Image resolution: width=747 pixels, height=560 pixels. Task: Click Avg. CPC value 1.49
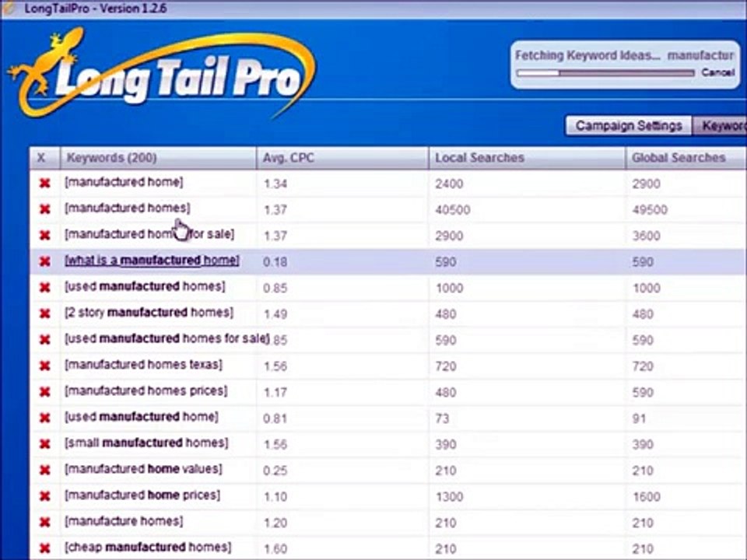pos(275,314)
